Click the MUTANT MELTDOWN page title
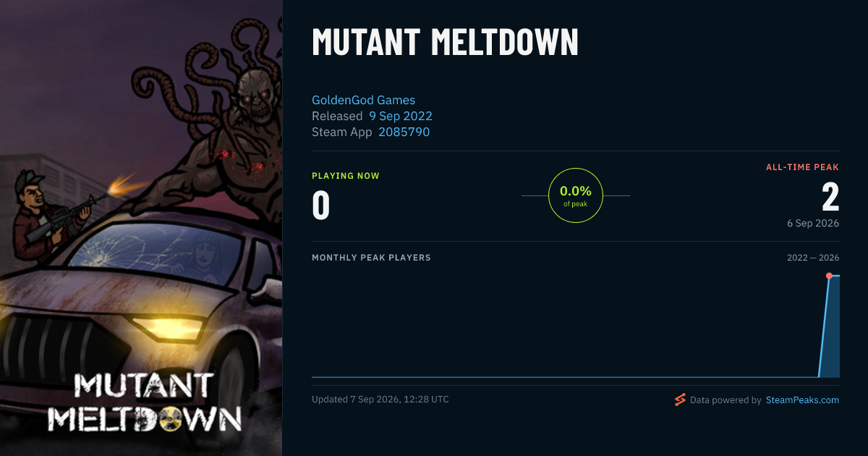The width and height of the screenshot is (868, 456). (445, 43)
